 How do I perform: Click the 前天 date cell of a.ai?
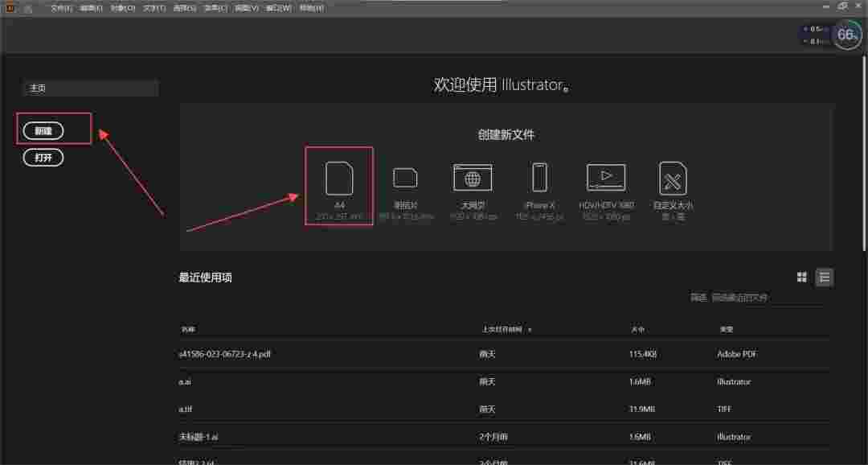pyautogui.click(x=487, y=382)
